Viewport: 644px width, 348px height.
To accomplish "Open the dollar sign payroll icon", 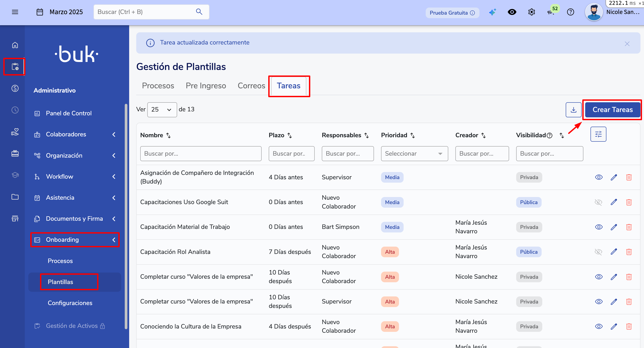I will [15, 88].
